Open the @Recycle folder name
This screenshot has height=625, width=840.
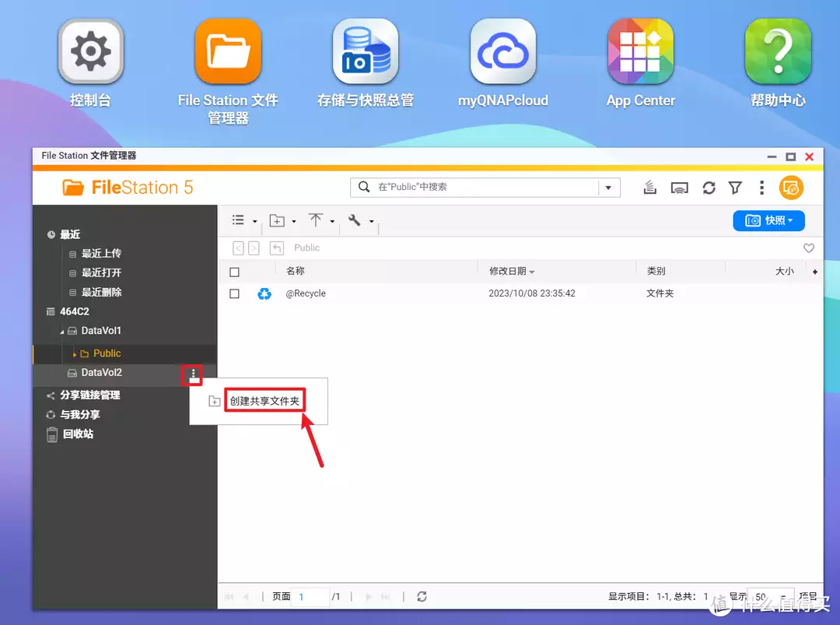[306, 293]
